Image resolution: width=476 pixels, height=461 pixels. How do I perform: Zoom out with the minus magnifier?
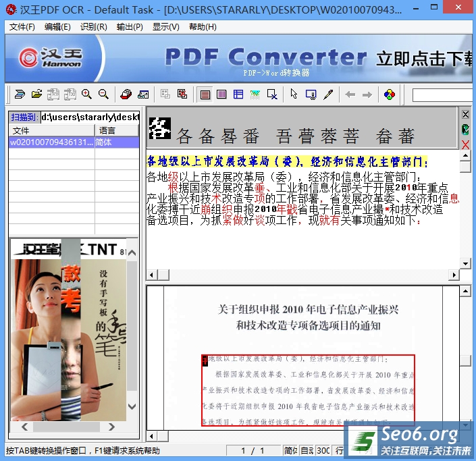tap(103, 94)
